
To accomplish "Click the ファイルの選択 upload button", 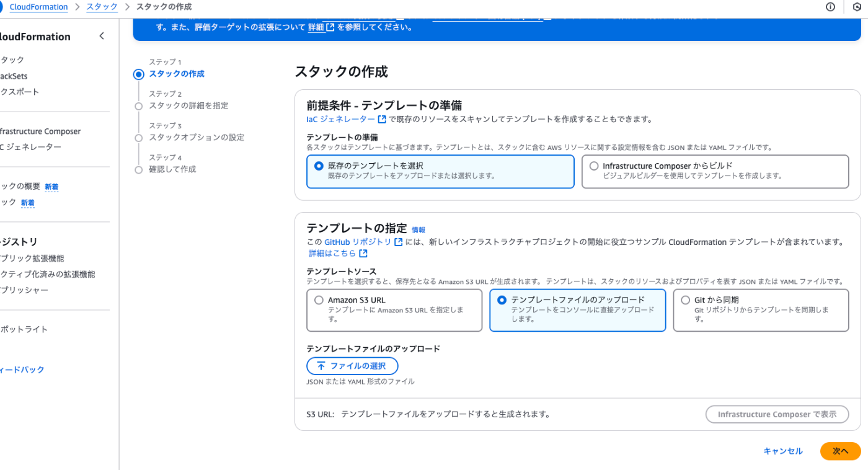I will point(352,366).
